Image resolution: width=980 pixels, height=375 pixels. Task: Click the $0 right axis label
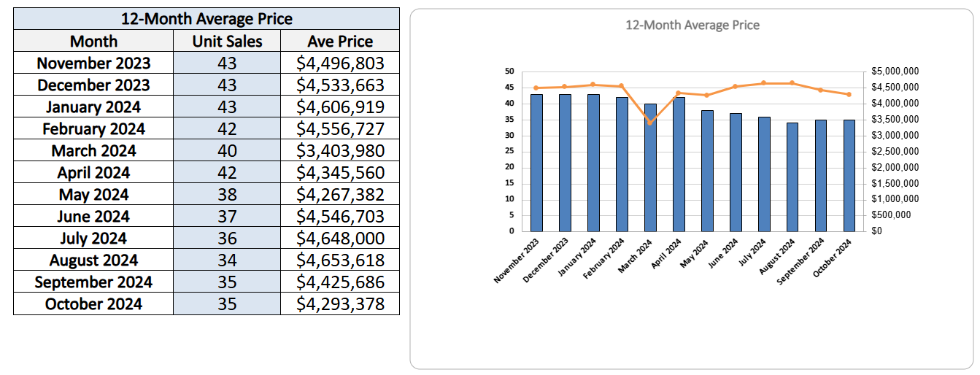[x=877, y=231]
